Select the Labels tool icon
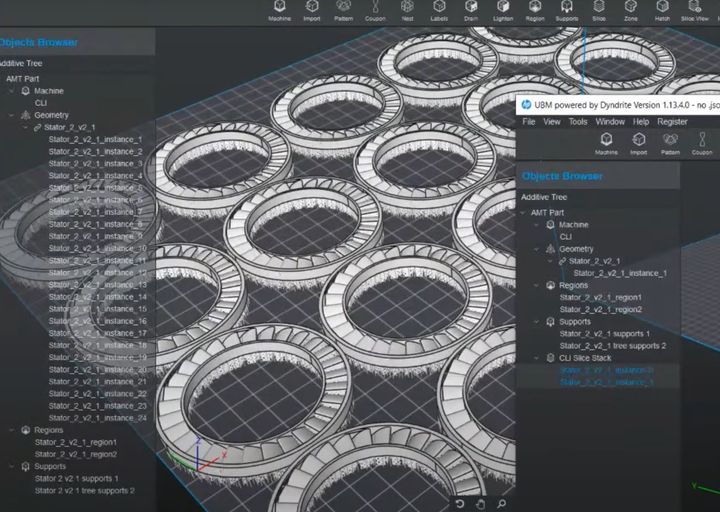720x512 pixels. tap(439, 8)
